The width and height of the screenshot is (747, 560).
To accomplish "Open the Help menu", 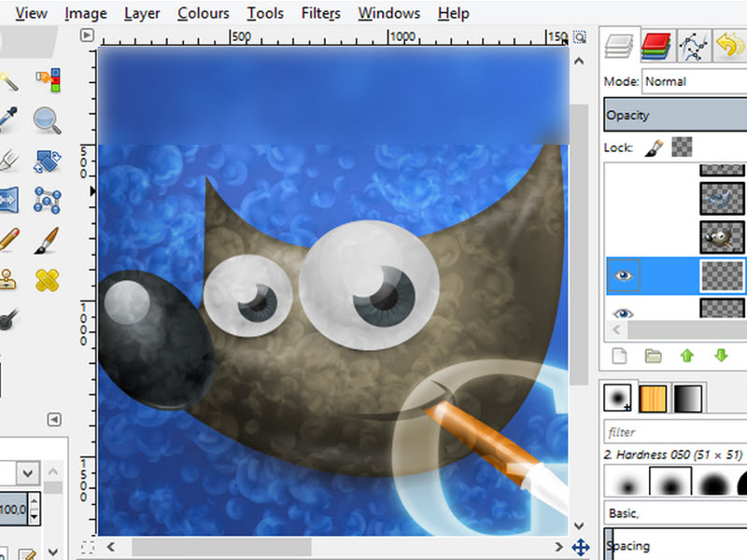I will (454, 13).
